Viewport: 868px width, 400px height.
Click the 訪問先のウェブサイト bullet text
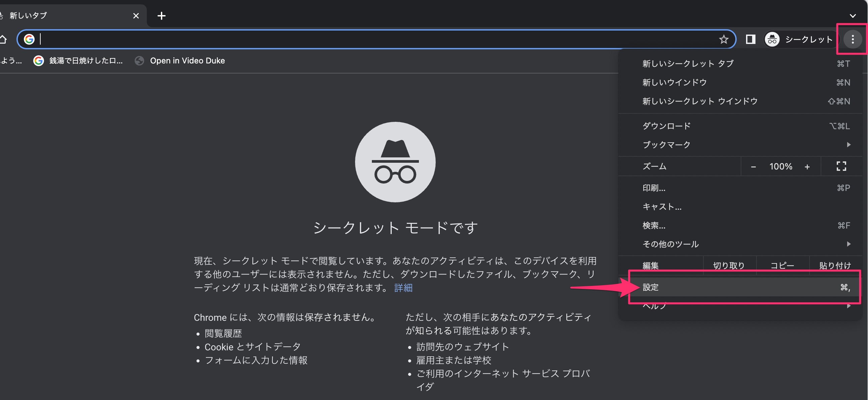coord(462,347)
